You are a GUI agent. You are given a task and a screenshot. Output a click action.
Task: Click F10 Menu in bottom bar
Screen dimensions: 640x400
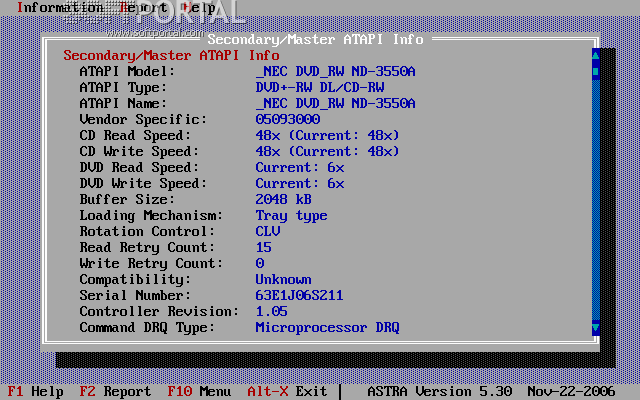(199, 391)
